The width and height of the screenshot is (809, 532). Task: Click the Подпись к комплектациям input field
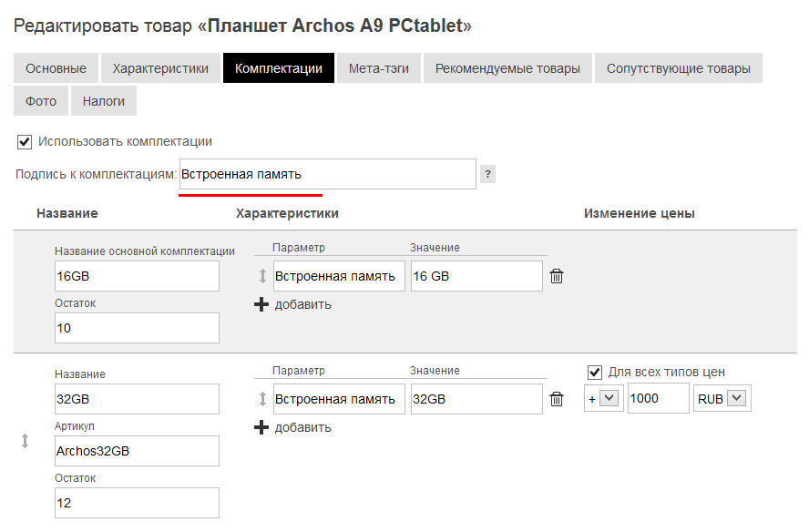(328, 174)
